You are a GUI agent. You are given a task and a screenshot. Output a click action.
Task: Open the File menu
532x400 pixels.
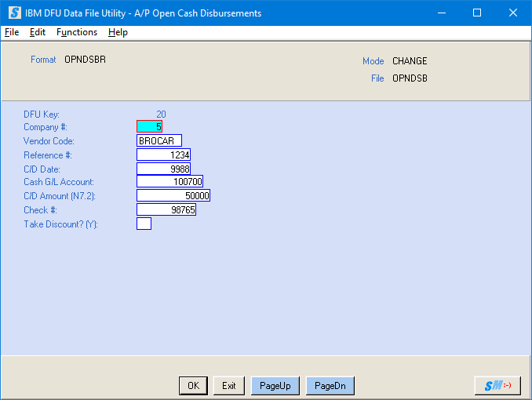point(12,32)
